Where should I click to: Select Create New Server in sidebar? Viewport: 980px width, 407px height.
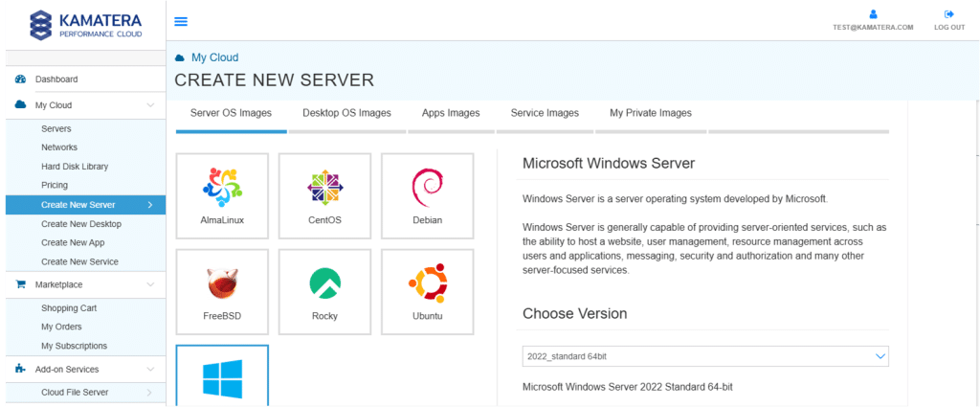[x=85, y=204]
